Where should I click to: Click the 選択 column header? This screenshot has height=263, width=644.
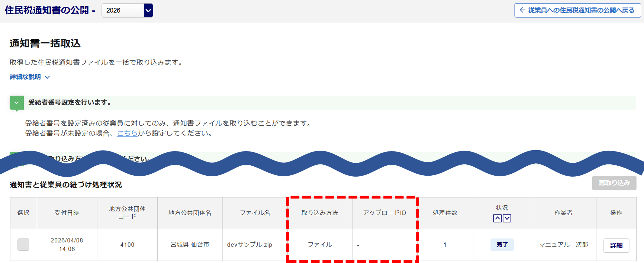(x=24, y=213)
